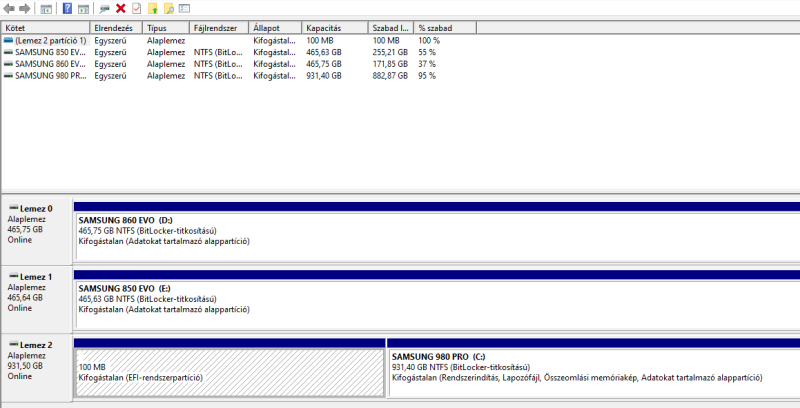Click the disk icon next to Lemez 1
The width and height of the screenshot is (800, 408).
[14, 276]
